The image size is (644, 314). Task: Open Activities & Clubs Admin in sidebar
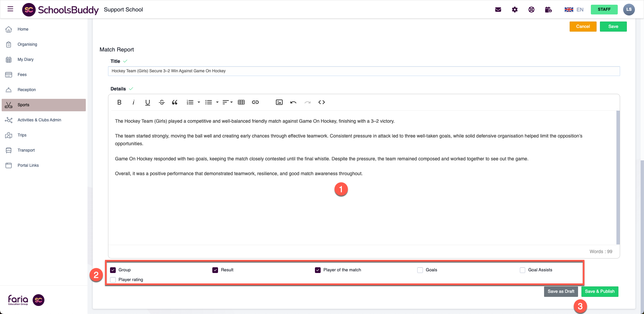(x=39, y=120)
